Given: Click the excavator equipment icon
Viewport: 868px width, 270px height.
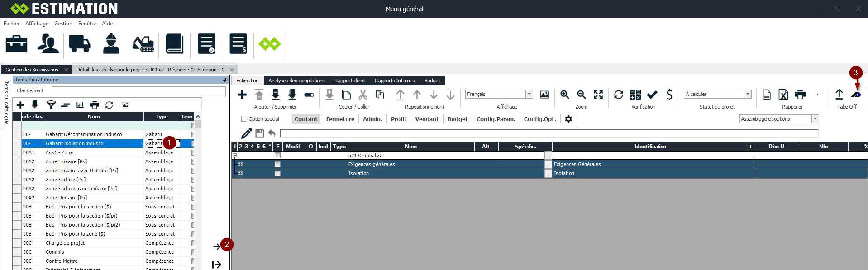Looking at the screenshot, I should [143, 44].
